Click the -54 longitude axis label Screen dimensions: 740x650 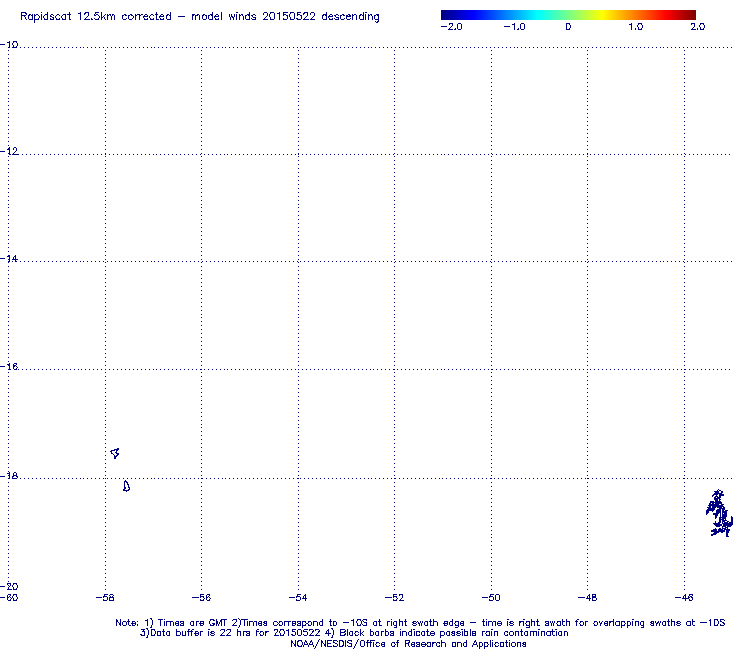pos(298,598)
